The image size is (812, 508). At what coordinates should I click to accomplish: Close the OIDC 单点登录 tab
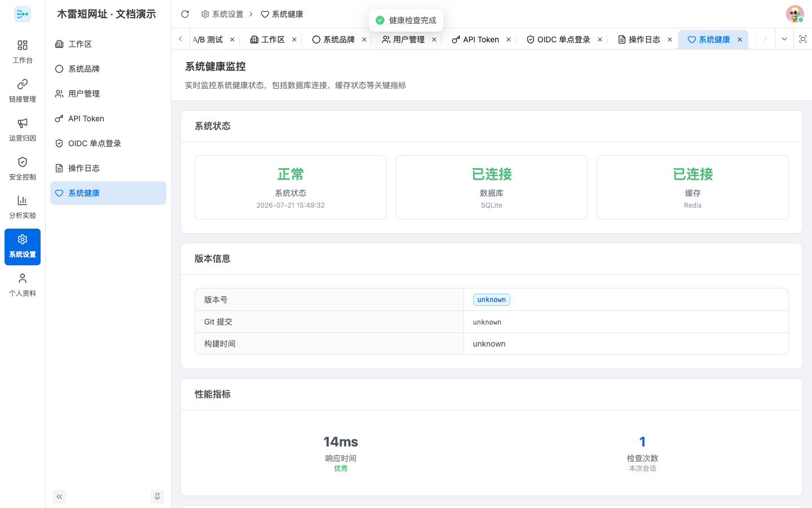(600, 40)
